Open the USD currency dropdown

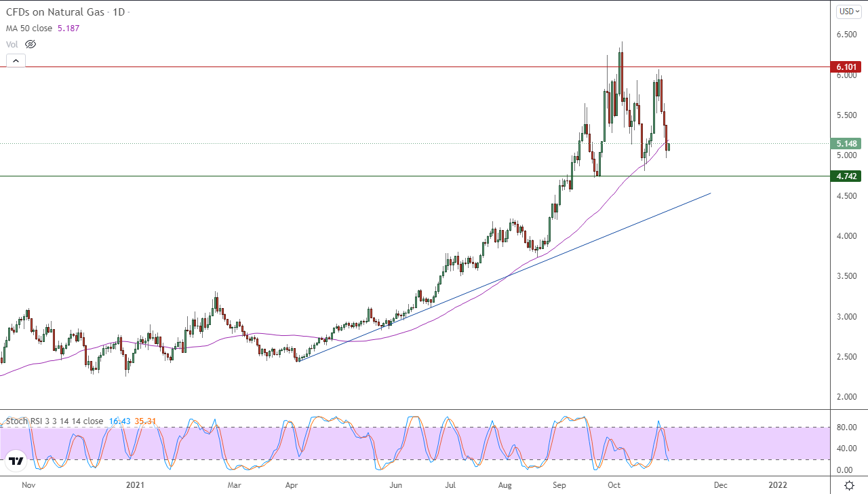coord(849,12)
